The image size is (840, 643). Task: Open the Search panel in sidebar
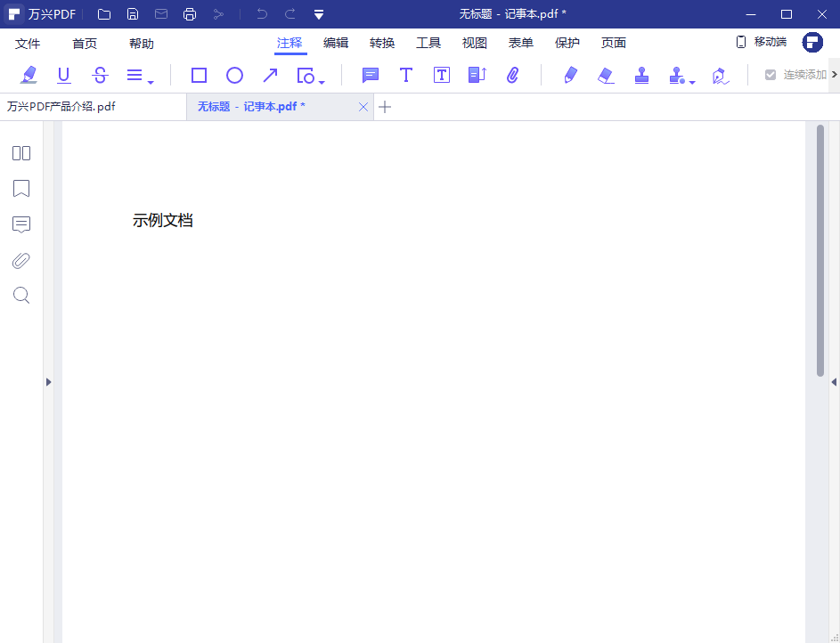[21, 295]
